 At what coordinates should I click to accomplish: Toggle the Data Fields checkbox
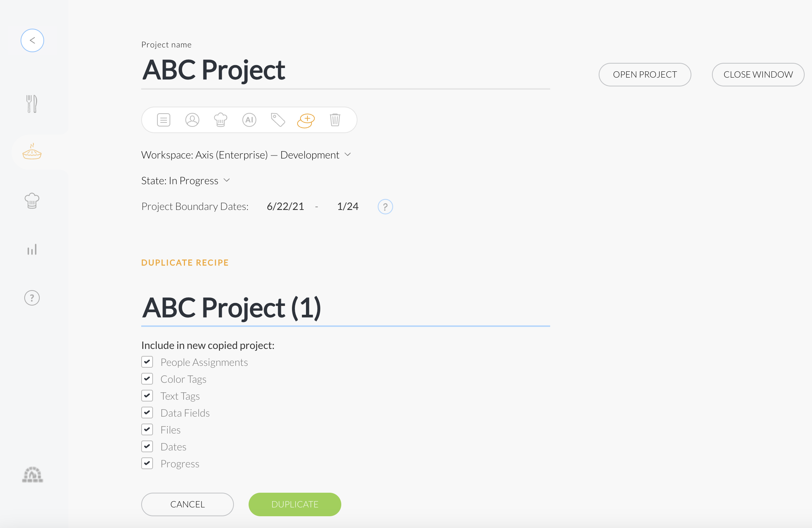tap(147, 413)
